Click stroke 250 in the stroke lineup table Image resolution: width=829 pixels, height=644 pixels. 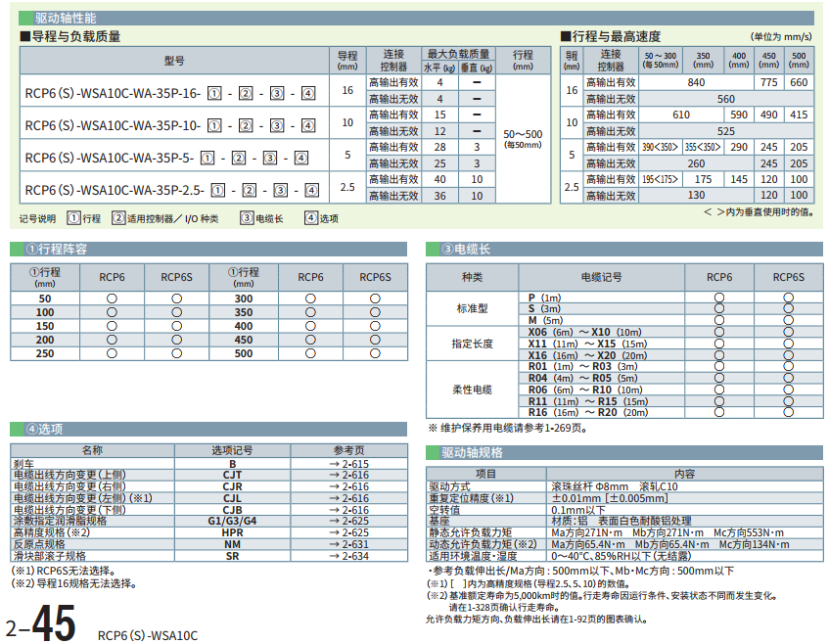pyautogui.click(x=45, y=353)
